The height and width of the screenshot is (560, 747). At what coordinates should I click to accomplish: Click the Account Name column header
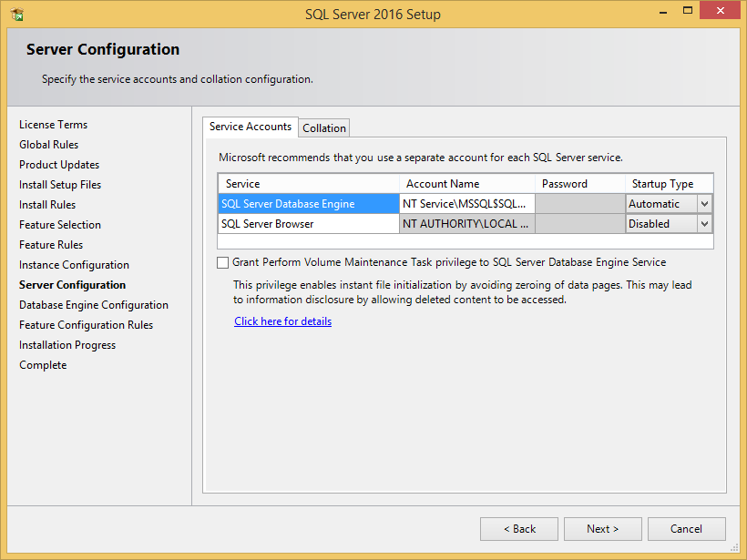pyautogui.click(x=467, y=184)
